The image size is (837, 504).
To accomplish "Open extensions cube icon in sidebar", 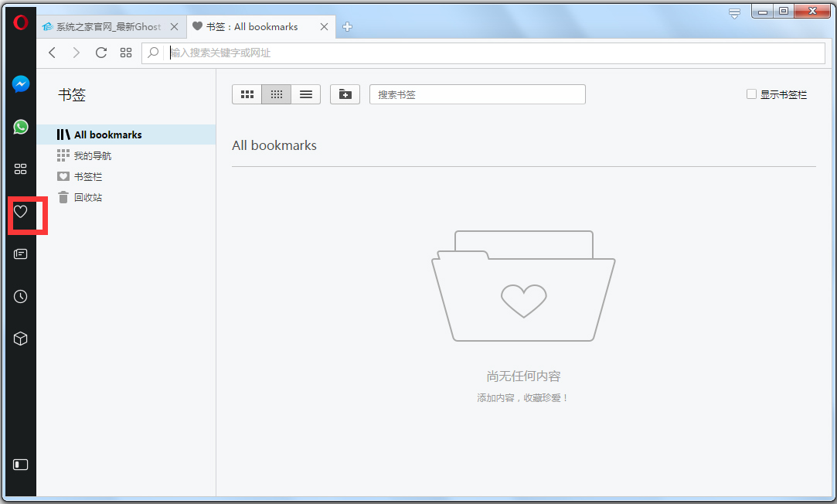I will [x=20, y=339].
